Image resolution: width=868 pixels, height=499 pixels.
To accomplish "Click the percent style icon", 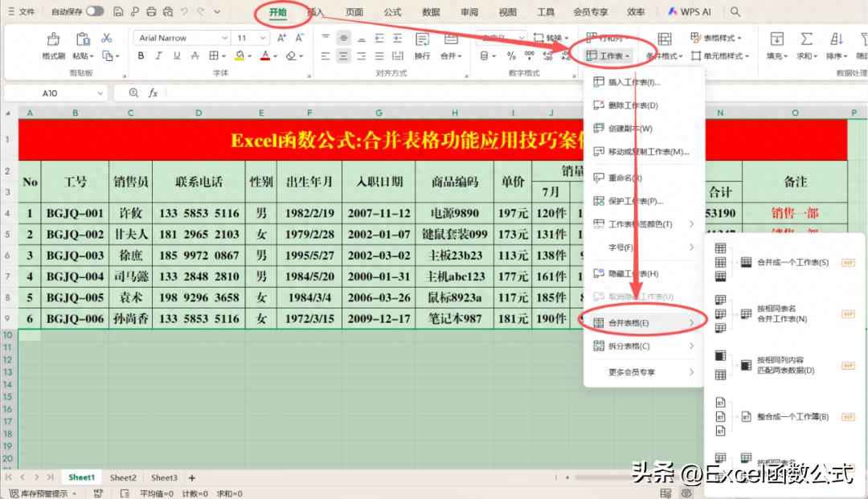I will (x=511, y=56).
